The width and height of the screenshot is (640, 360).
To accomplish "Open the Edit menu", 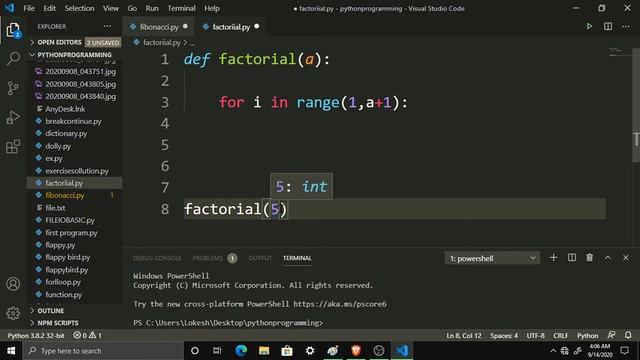I will [x=49, y=8].
